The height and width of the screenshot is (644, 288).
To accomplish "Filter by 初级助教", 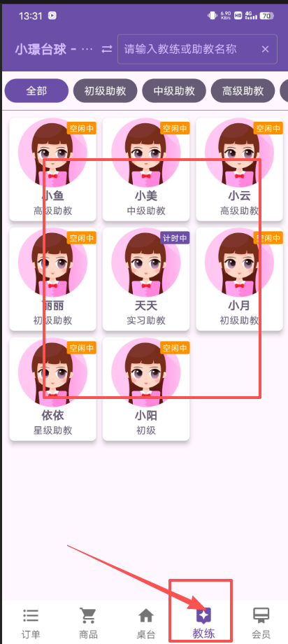I will pyautogui.click(x=105, y=91).
